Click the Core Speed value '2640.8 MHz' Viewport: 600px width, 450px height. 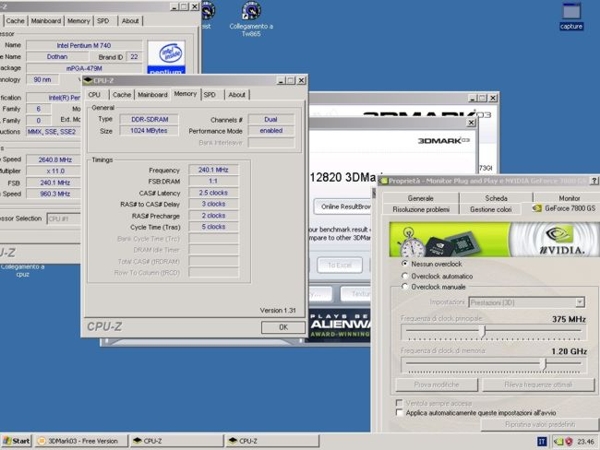(54, 160)
